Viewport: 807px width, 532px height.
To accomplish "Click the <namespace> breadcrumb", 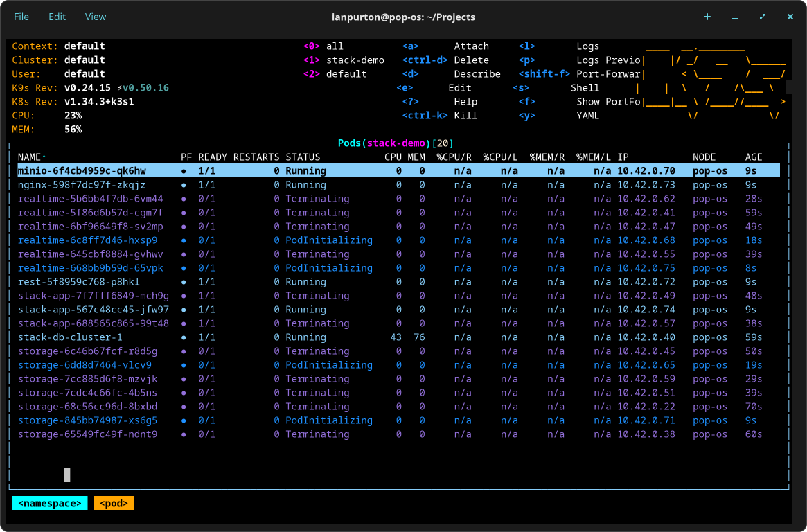I will coord(49,504).
